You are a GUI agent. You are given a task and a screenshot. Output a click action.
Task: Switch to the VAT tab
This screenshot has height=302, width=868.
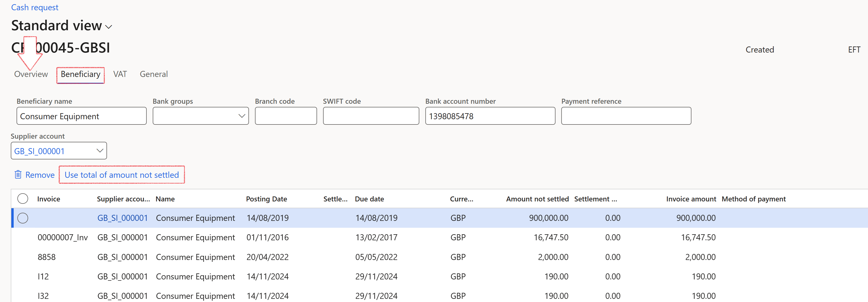coord(120,74)
